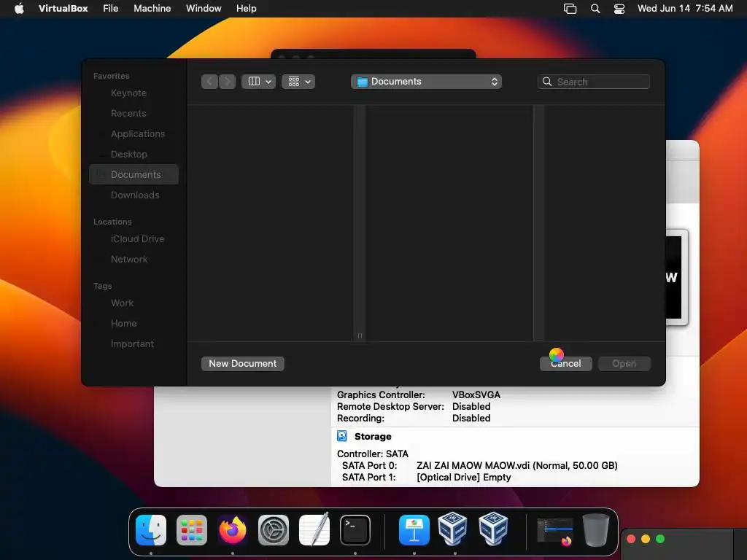747x560 pixels.
Task: Click the Search field in dialog
Action: [x=594, y=82]
